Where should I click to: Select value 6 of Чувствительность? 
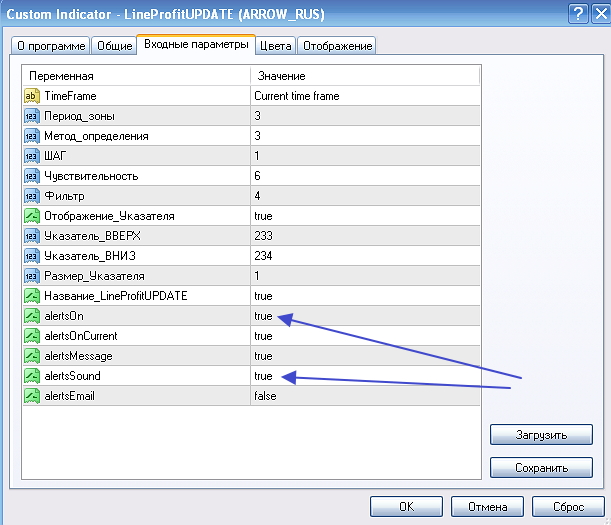pyautogui.click(x=257, y=176)
